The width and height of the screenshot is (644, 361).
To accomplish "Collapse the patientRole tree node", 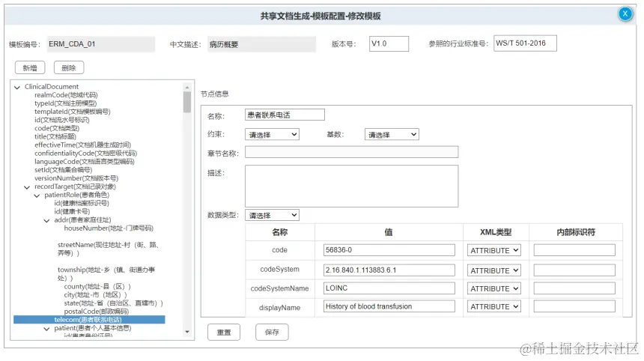I will (x=37, y=195).
